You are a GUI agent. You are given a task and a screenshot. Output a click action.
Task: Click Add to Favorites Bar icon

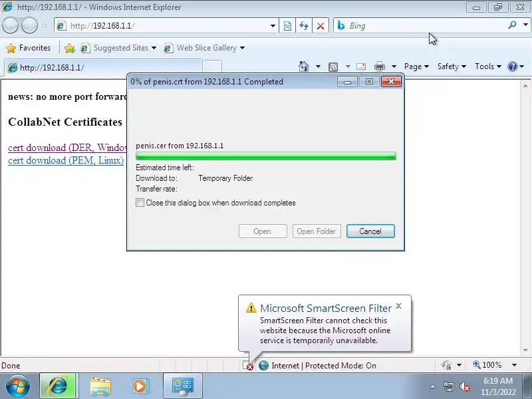(x=70, y=48)
